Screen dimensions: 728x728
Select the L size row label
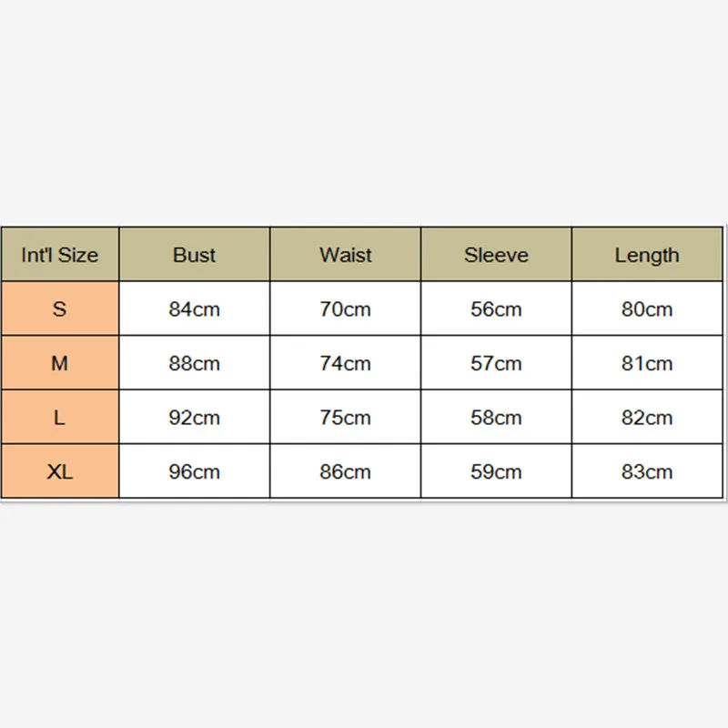59,418
